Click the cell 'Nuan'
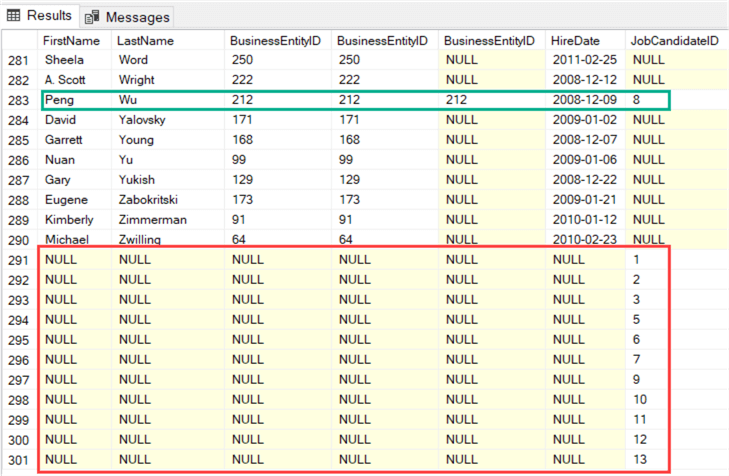Image resolution: width=729 pixels, height=476 pixels. pos(74,160)
